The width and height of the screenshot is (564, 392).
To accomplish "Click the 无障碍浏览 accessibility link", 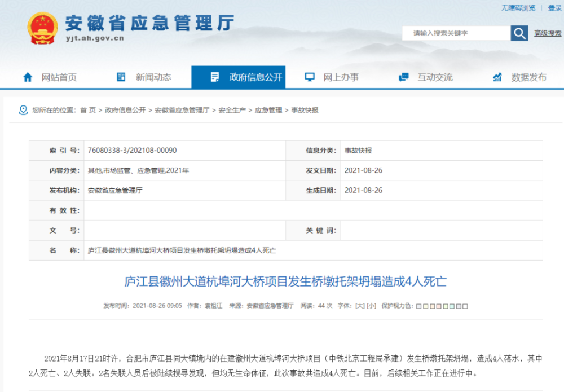I will (x=518, y=8).
